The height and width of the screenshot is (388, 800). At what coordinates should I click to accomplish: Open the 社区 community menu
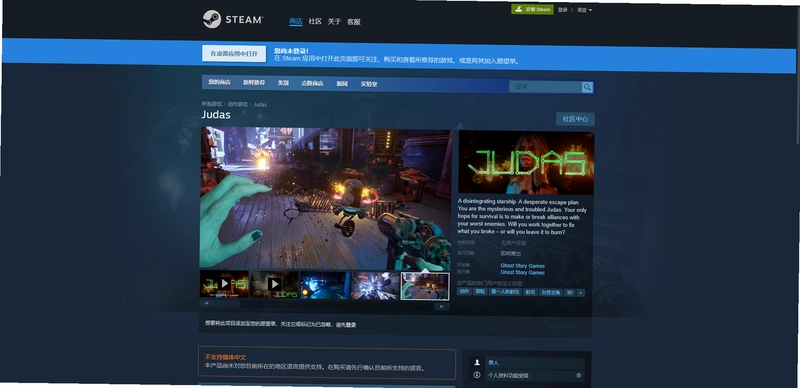point(315,21)
